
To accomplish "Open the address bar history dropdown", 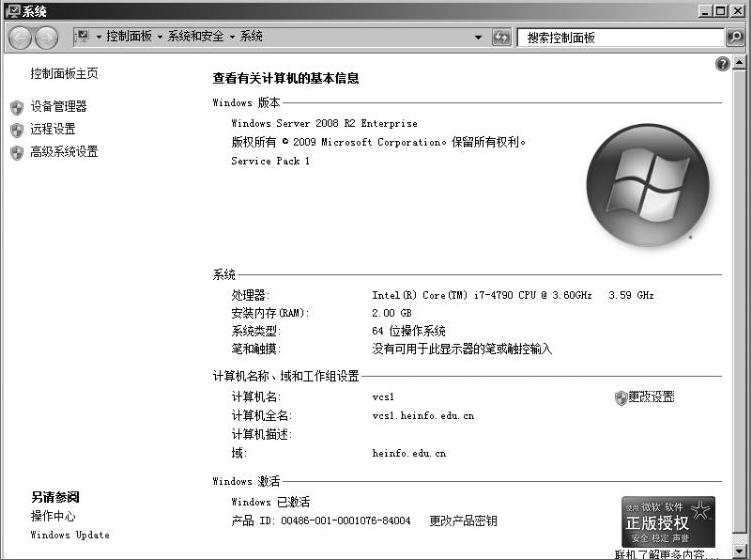I will (x=478, y=37).
